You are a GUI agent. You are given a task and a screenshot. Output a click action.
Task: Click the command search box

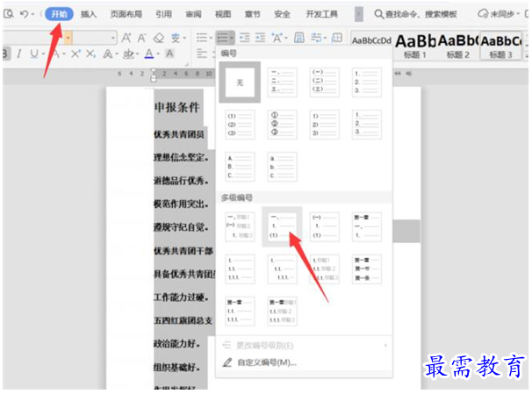(x=415, y=14)
